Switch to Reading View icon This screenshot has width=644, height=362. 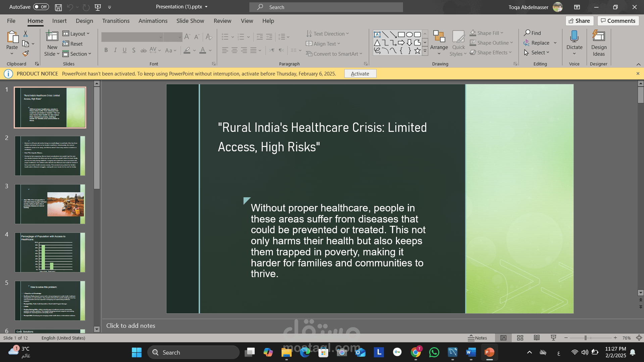537,338
